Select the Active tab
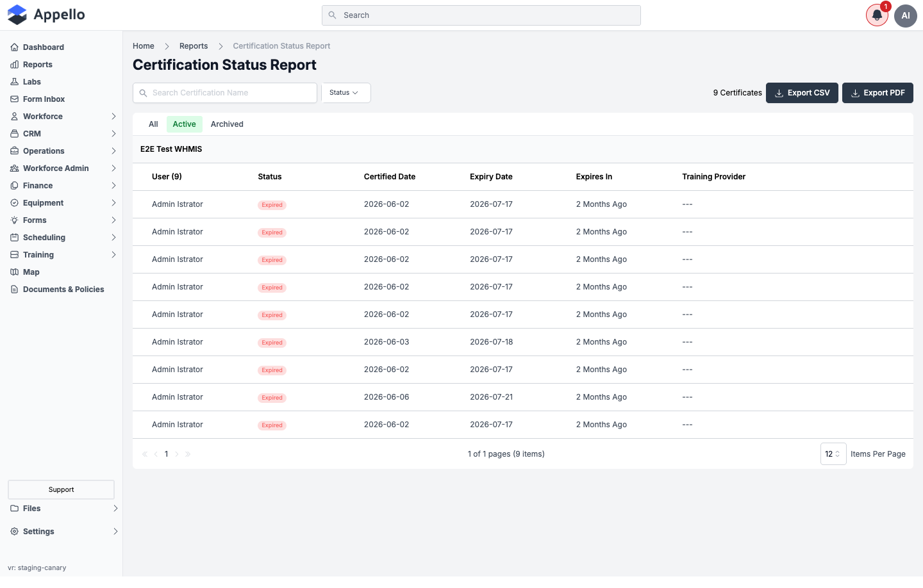The width and height of the screenshot is (923, 588). point(185,124)
